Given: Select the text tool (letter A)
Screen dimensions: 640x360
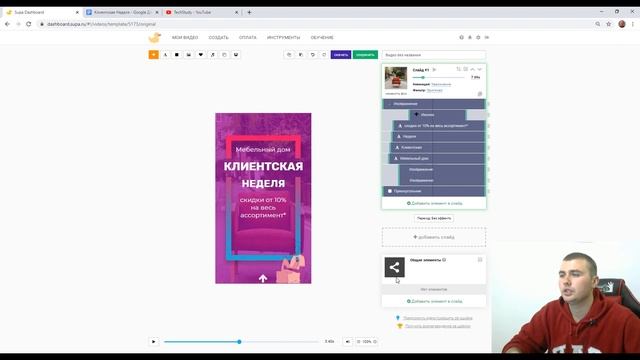Looking at the screenshot, I should [165, 55].
